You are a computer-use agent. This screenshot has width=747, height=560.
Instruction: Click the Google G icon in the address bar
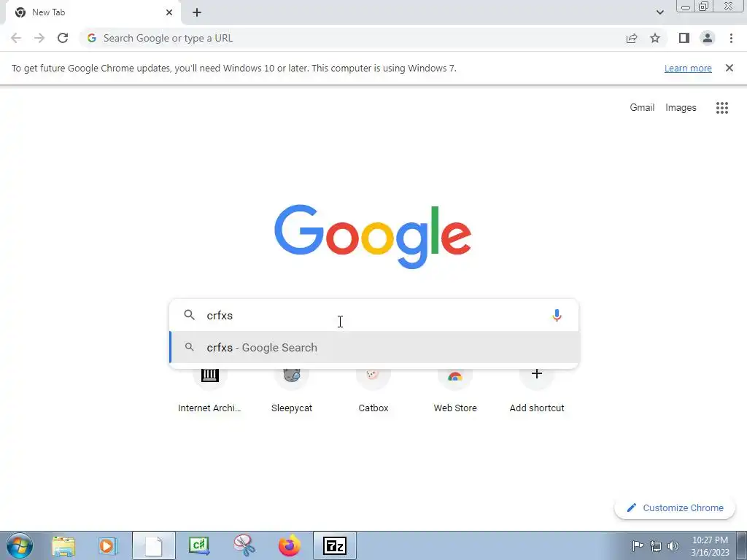click(92, 38)
